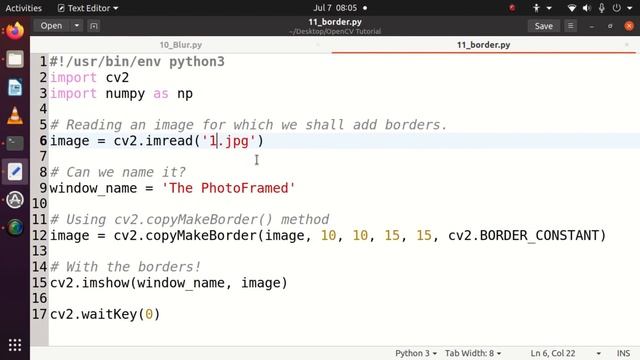
Task: Click the Open button
Action: 51,26
